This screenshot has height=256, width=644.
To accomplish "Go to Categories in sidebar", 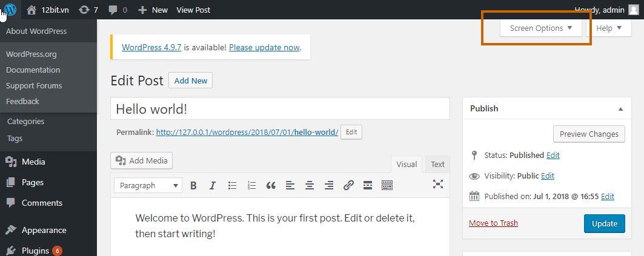I will click(x=25, y=122).
